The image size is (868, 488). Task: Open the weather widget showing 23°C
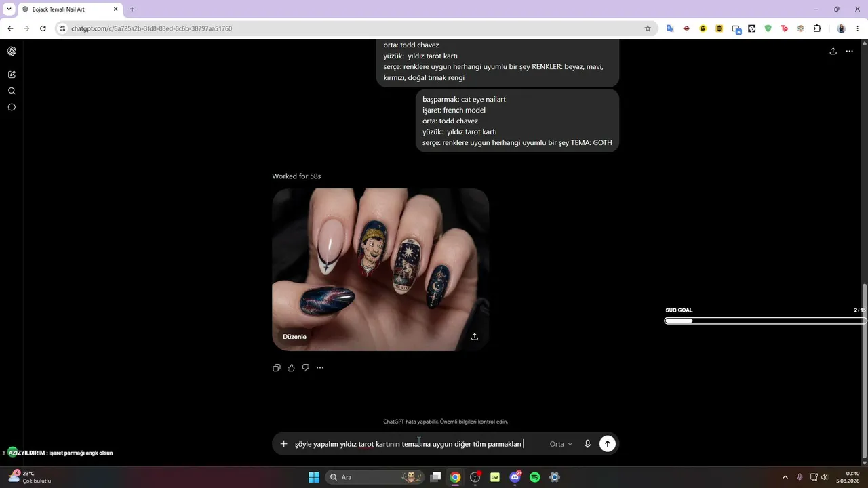click(x=28, y=477)
